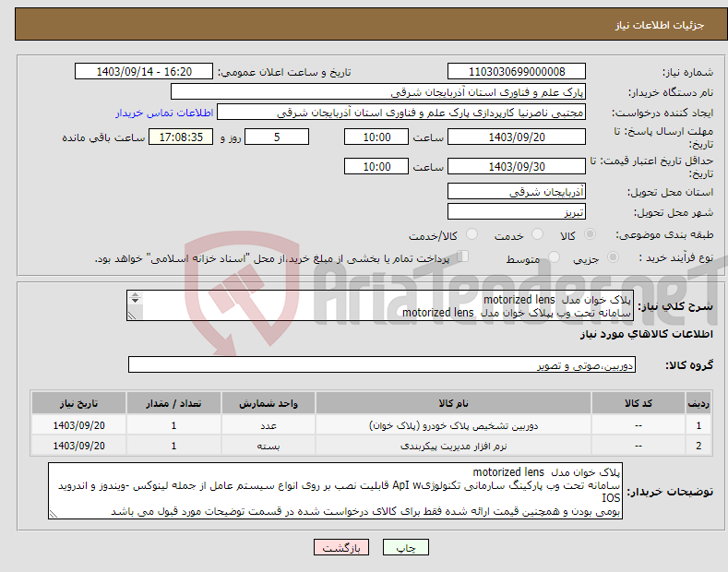Open the اطلاعات تماس خریدار link

coord(164,113)
